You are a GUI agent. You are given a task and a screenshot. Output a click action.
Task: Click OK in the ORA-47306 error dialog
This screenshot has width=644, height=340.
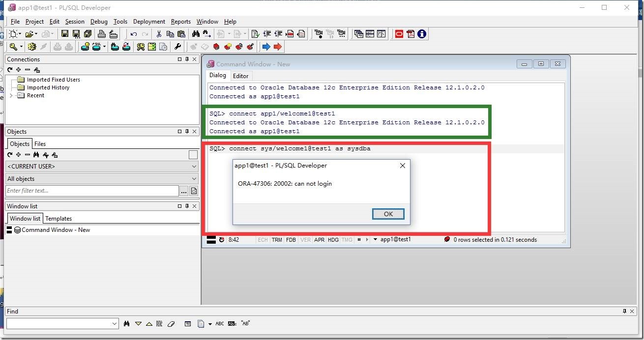(x=388, y=214)
